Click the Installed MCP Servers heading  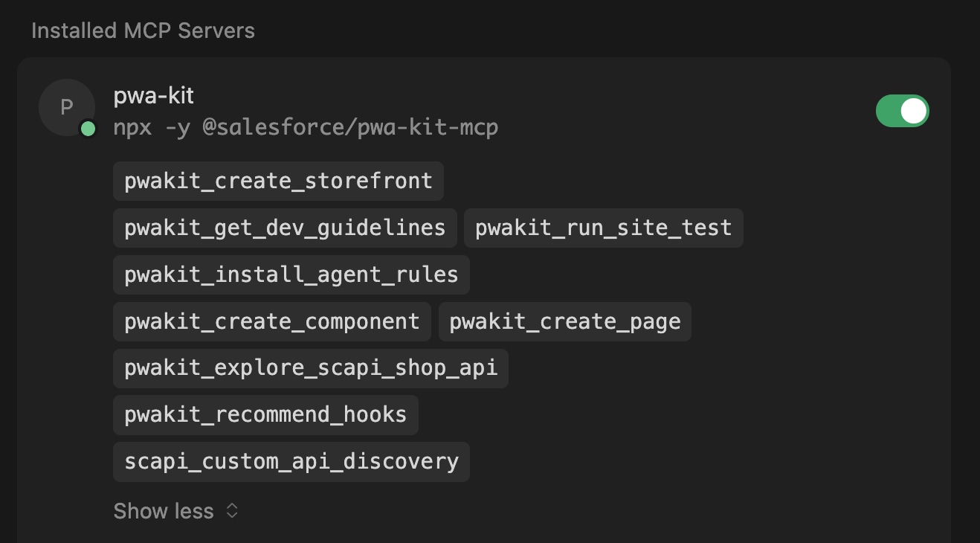(x=143, y=30)
